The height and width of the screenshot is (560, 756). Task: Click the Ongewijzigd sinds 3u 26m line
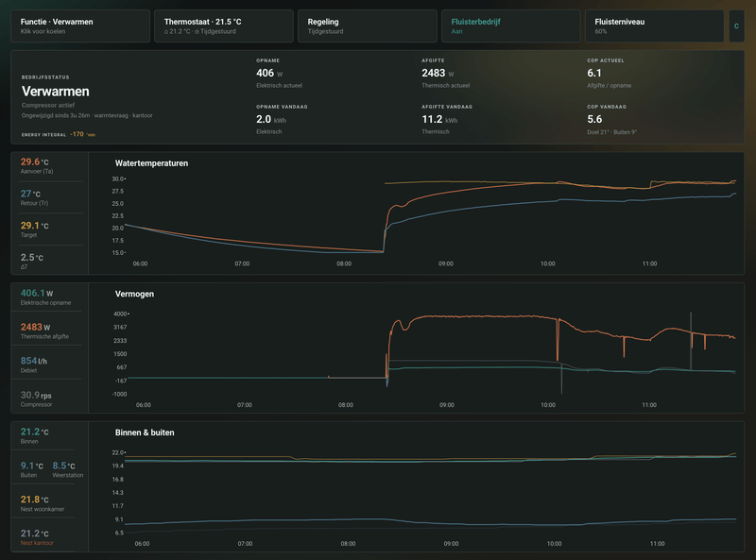point(87,115)
